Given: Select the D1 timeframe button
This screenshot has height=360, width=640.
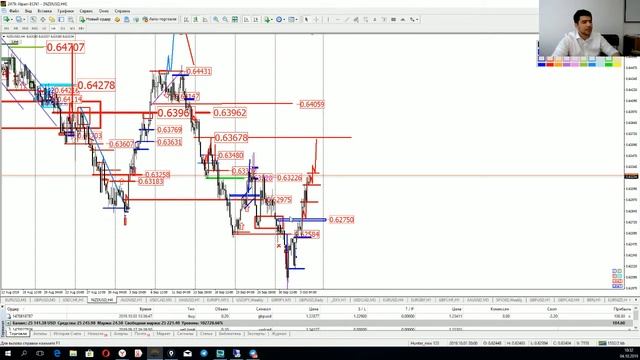Looking at the screenshot, I should (62, 28).
